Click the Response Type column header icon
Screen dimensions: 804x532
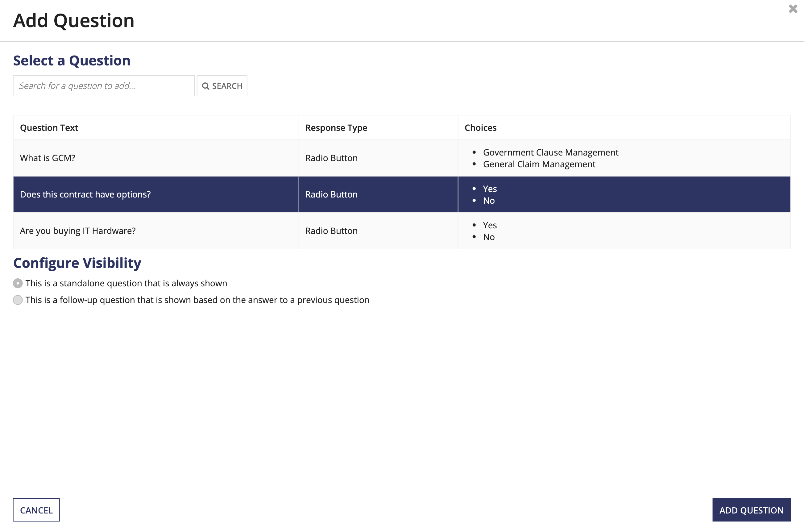(x=336, y=128)
